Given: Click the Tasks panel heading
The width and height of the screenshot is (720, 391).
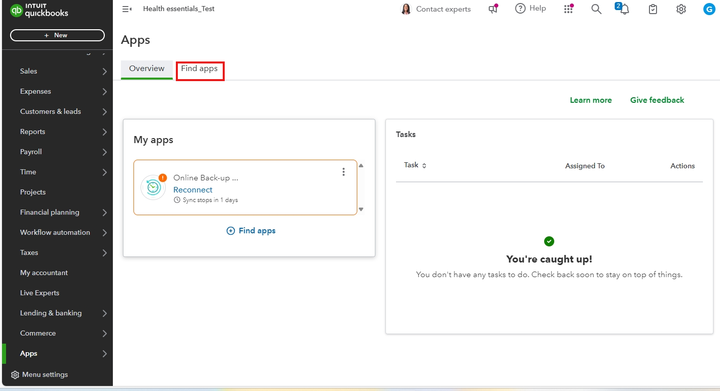Looking at the screenshot, I should (405, 134).
